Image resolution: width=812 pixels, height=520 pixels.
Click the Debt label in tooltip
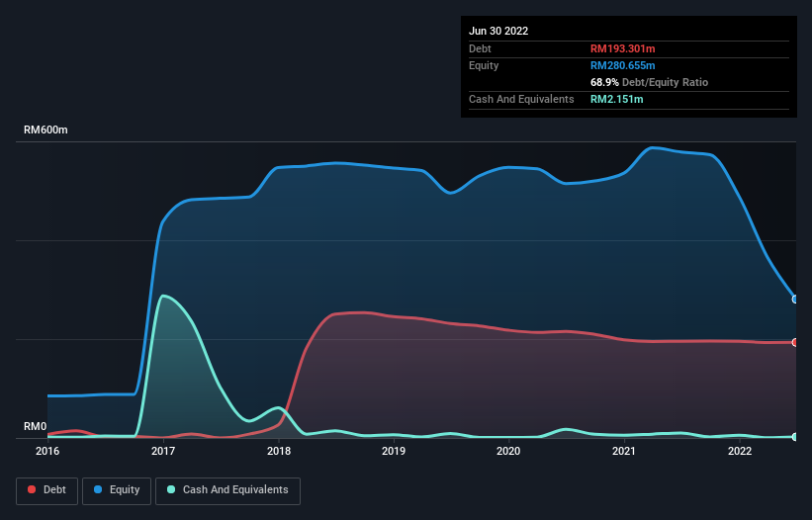(x=480, y=48)
